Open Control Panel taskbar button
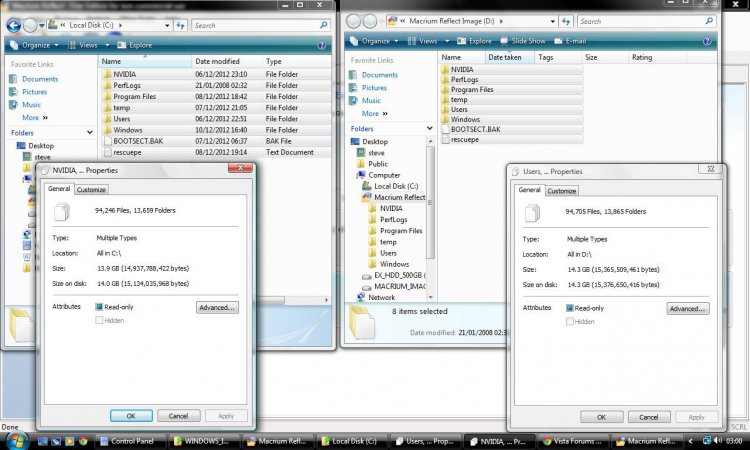750x450 pixels. 132,441
